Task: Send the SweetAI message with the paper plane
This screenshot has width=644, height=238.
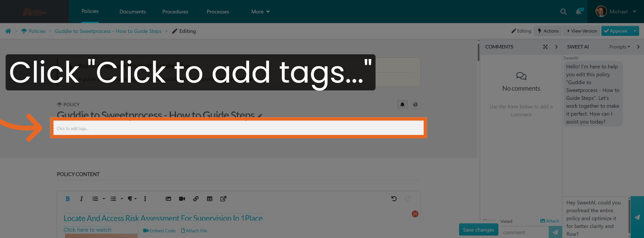Action: tap(637, 217)
